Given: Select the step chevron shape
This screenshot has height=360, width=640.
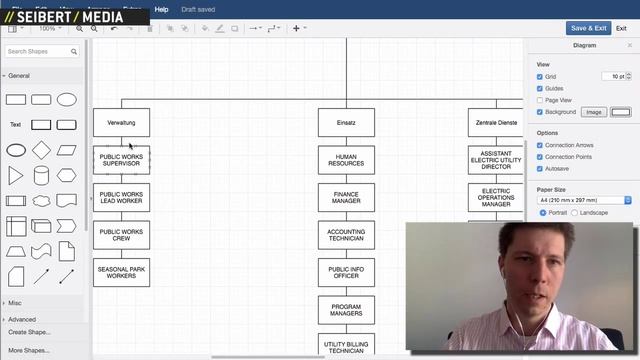Looking at the screenshot, I should coord(67,226).
